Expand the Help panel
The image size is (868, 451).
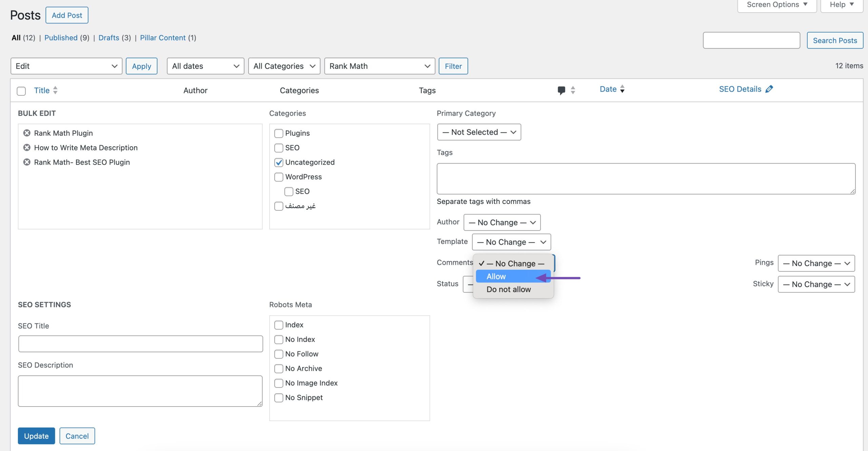[842, 5]
